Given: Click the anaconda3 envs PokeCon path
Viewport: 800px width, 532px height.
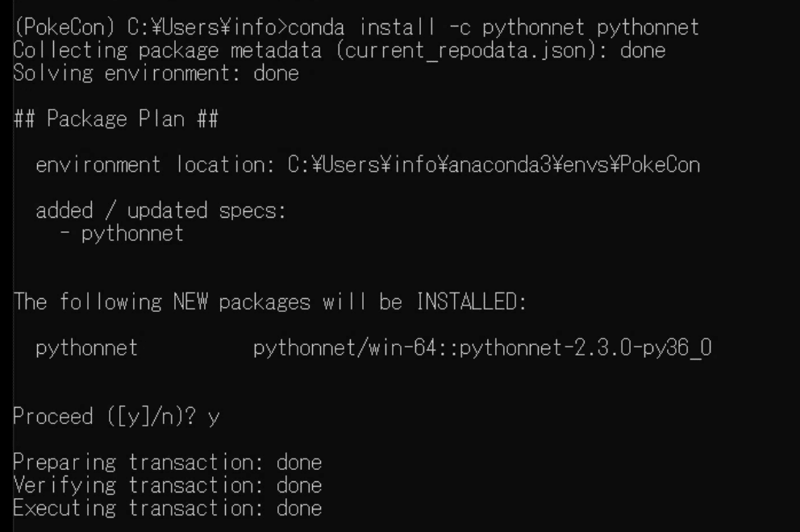Looking at the screenshot, I should [494, 165].
